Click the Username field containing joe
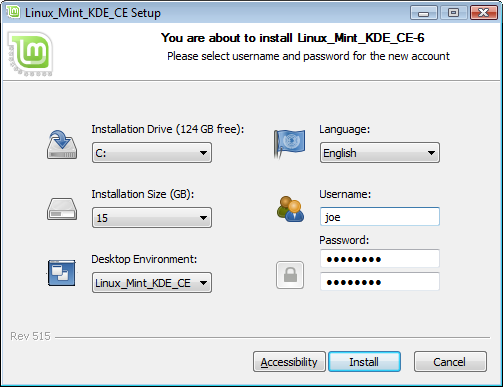Screen dimensions: 503x387 [380, 217]
